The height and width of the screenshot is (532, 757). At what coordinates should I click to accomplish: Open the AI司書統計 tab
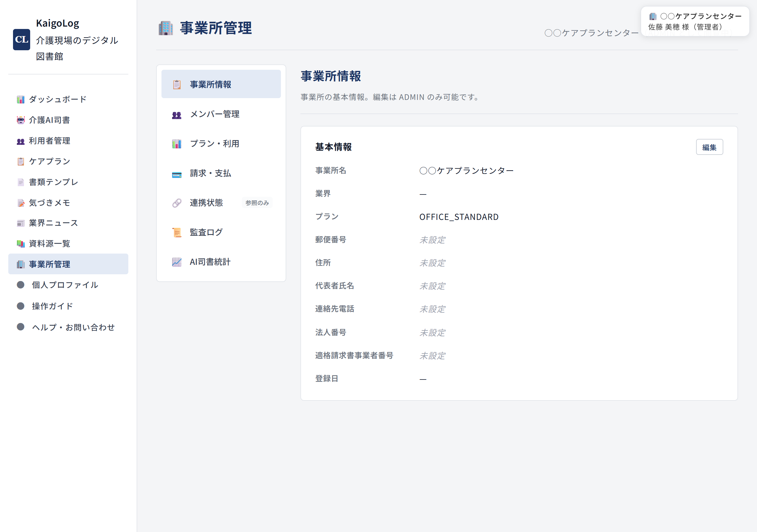coord(221,262)
